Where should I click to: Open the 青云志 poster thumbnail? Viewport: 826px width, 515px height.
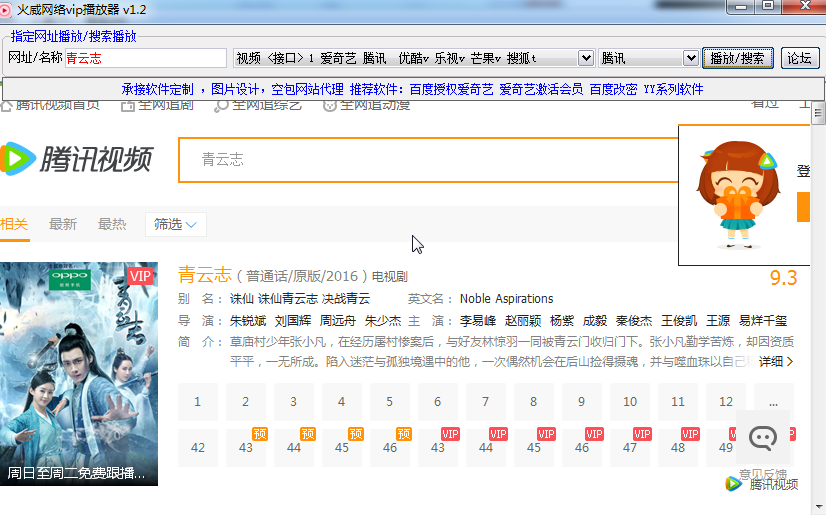(x=79, y=374)
